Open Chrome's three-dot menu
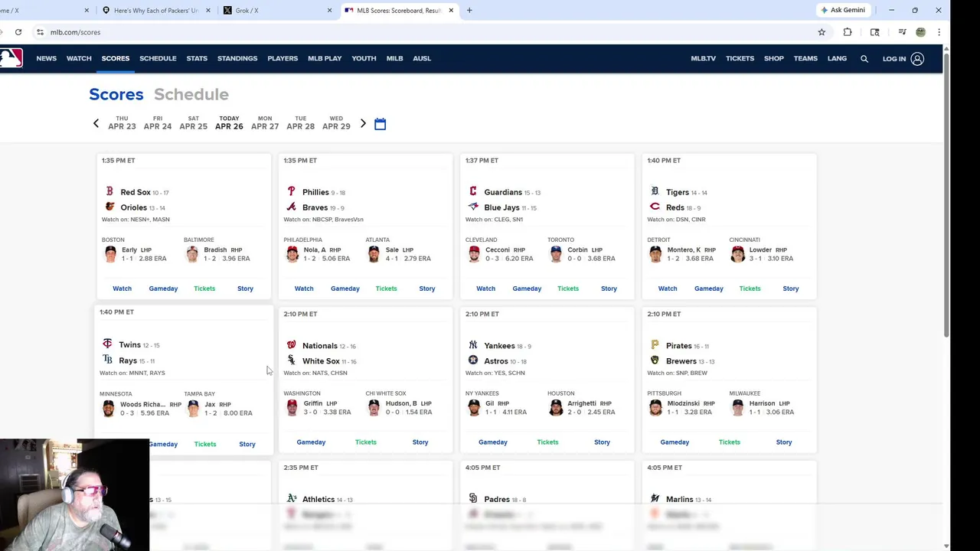980x551 pixels. (x=939, y=32)
